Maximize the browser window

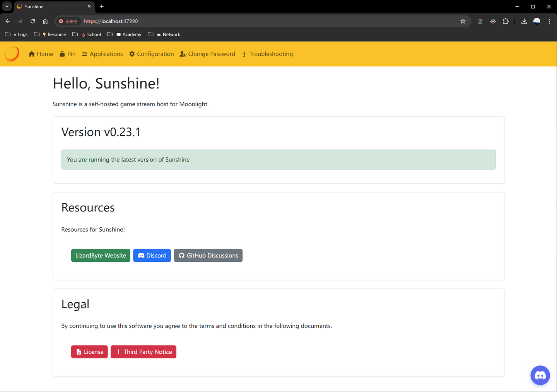click(x=533, y=7)
